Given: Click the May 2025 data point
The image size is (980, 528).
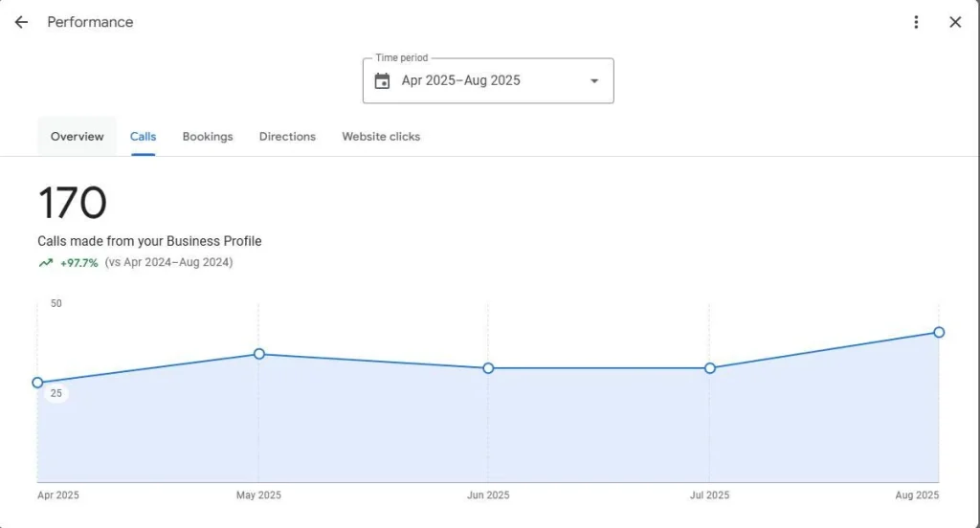Looking at the screenshot, I should [x=258, y=354].
